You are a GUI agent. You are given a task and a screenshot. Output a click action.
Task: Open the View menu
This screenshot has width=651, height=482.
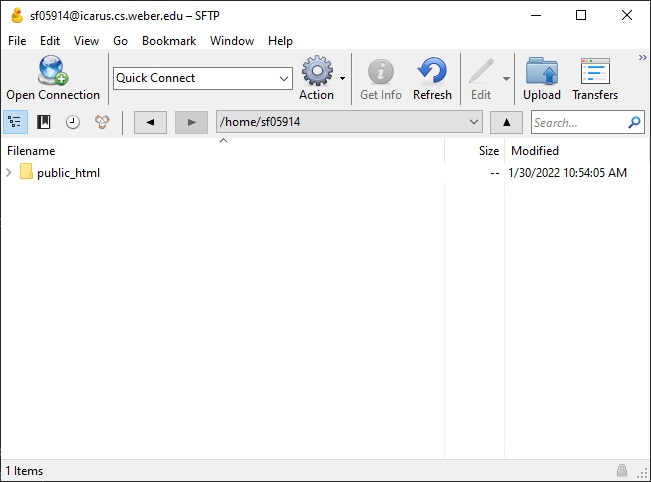tap(86, 41)
